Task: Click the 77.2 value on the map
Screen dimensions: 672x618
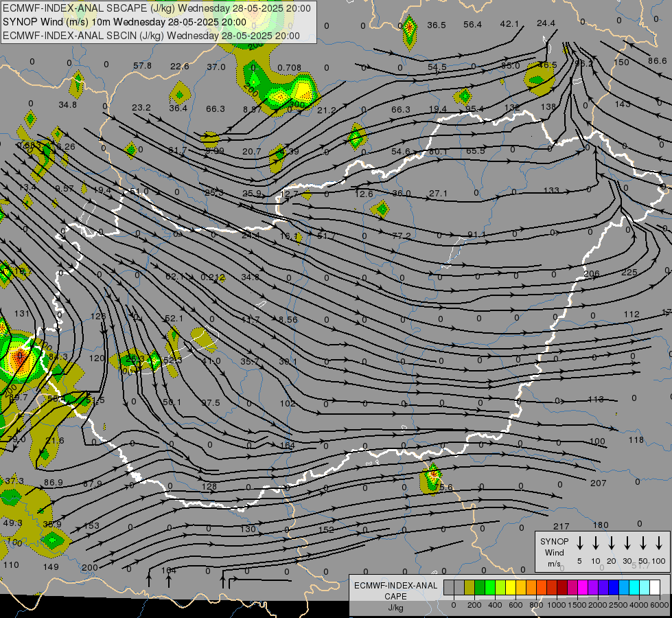Action: click(402, 236)
